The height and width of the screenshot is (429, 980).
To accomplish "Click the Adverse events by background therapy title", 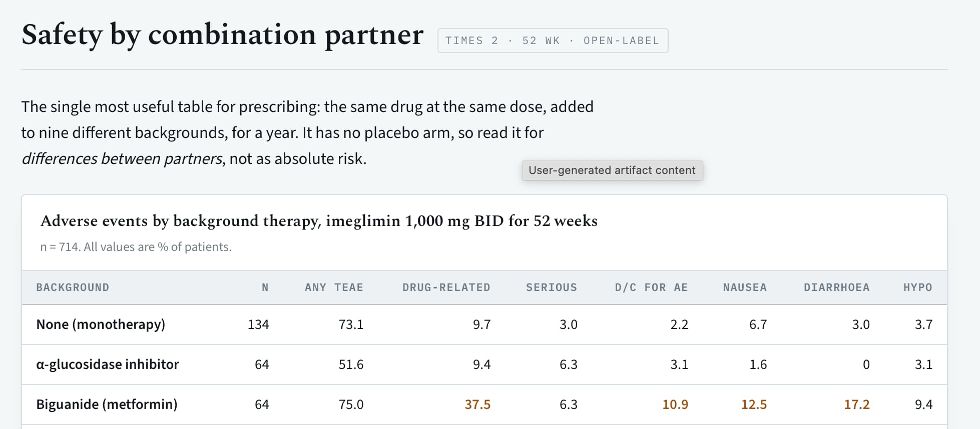I will [319, 221].
